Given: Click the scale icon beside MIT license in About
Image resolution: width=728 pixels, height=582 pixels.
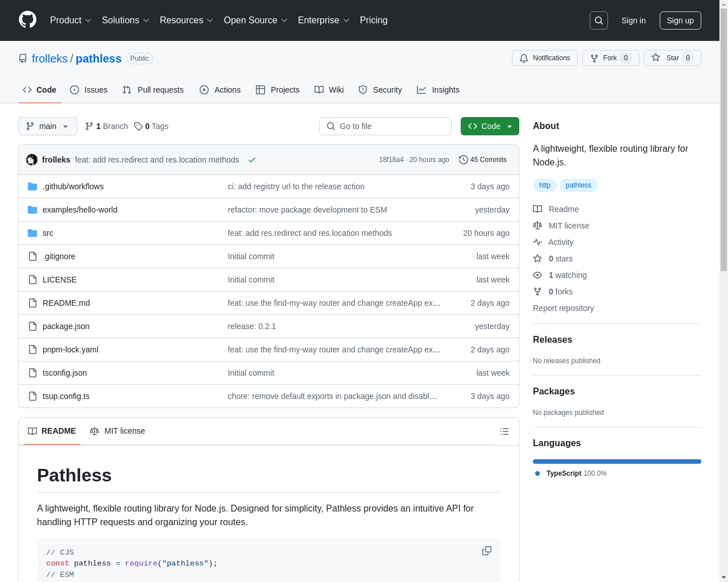Looking at the screenshot, I should [x=537, y=226].
